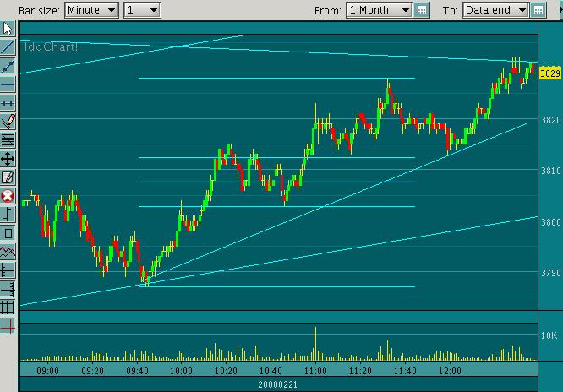Click the 11:00 time axis label

pyautogui.click(x=315, y=371)
